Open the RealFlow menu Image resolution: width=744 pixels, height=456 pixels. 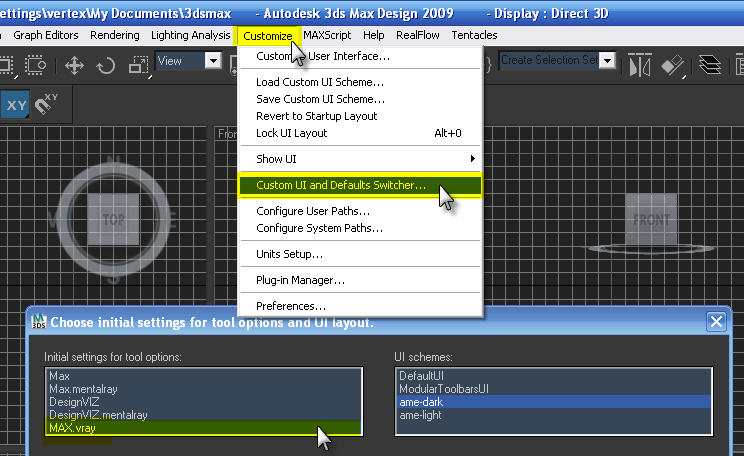[418, 35]
